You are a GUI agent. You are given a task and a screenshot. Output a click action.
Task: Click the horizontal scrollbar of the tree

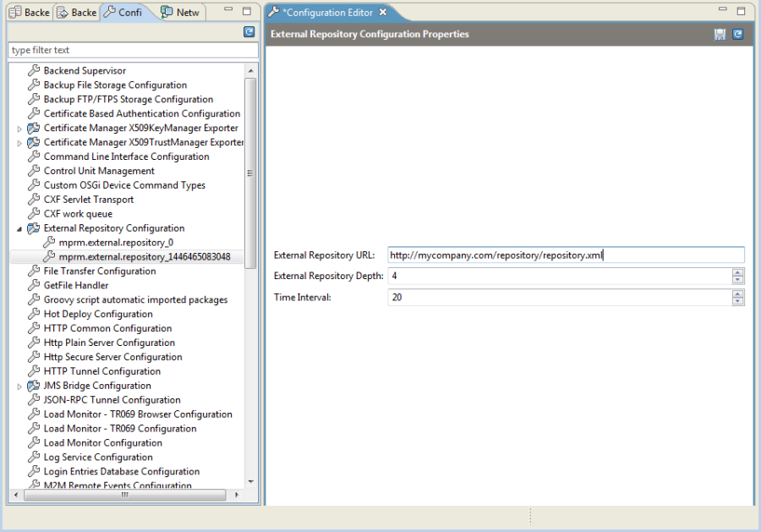[125, 495]
